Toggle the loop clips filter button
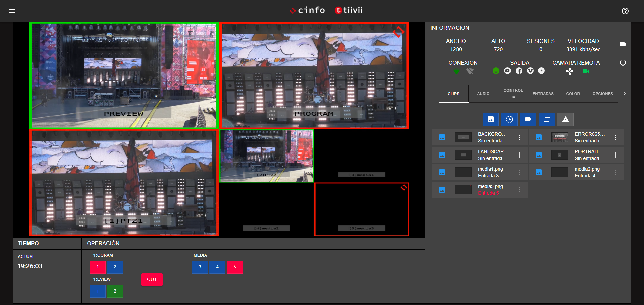 pos(547,119)
